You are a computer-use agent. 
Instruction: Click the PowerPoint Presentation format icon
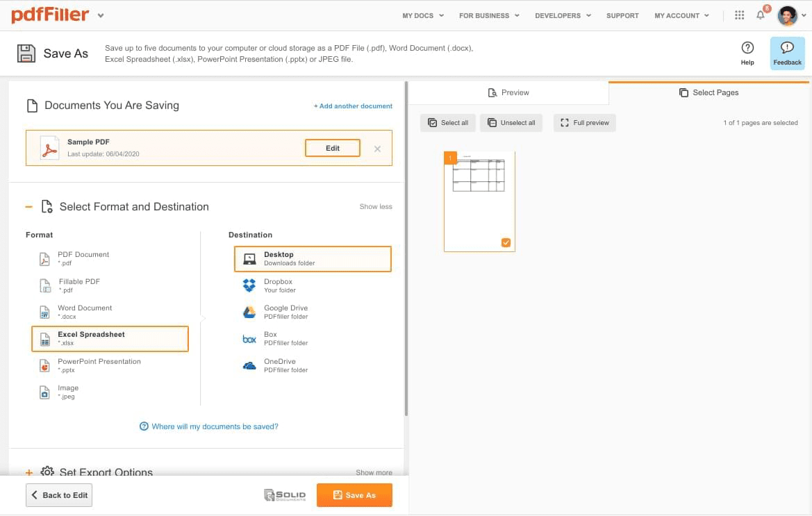click(x=44, y=365)
